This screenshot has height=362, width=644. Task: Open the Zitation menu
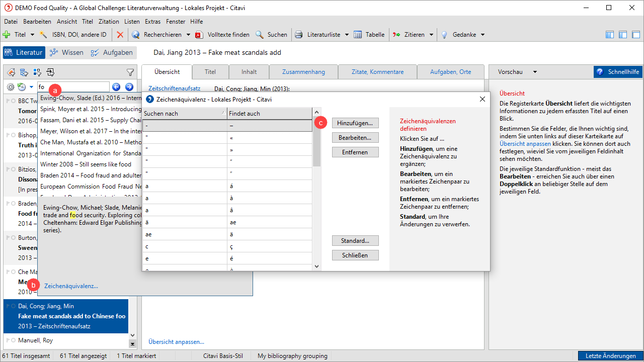(x=109, y=22)
